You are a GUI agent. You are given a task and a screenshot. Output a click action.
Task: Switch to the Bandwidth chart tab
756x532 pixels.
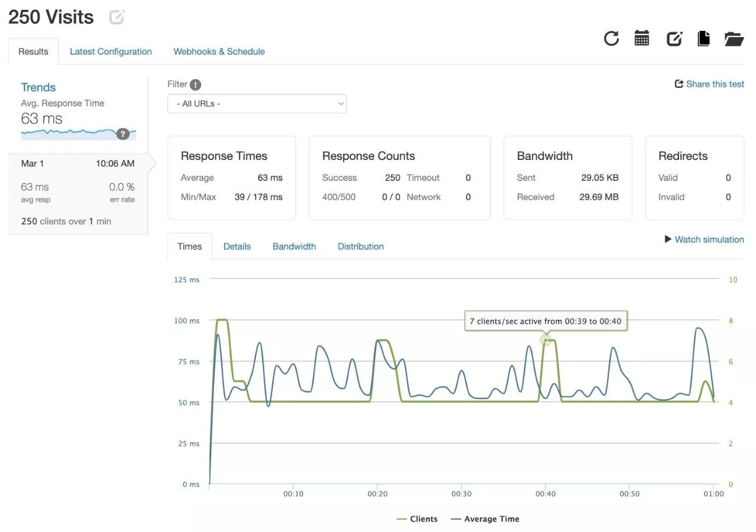(x=294, y=247)
